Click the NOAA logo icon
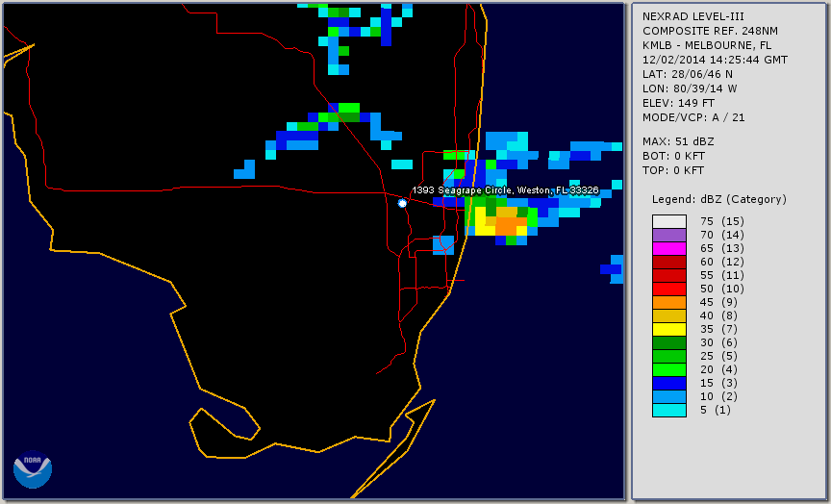Image resolution: width=831 pixels, height=504 pixels. tap(33, 469)
